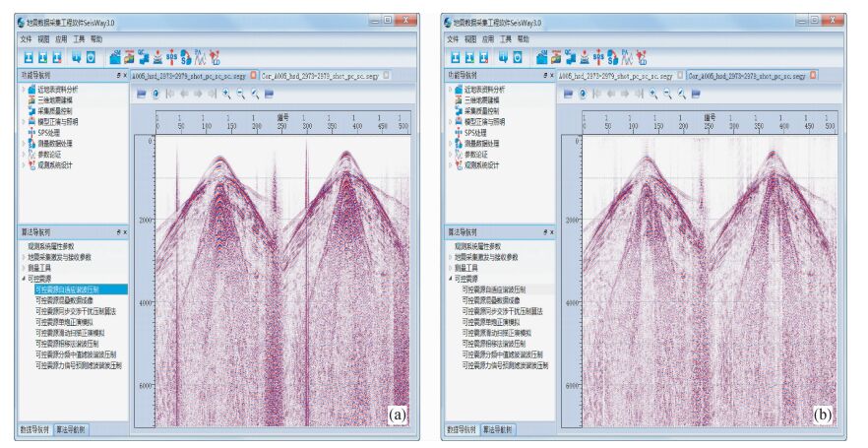Click the PA toolbar icon in right window
This screenshot has width=868, height=448.
[x=625, y=57]
